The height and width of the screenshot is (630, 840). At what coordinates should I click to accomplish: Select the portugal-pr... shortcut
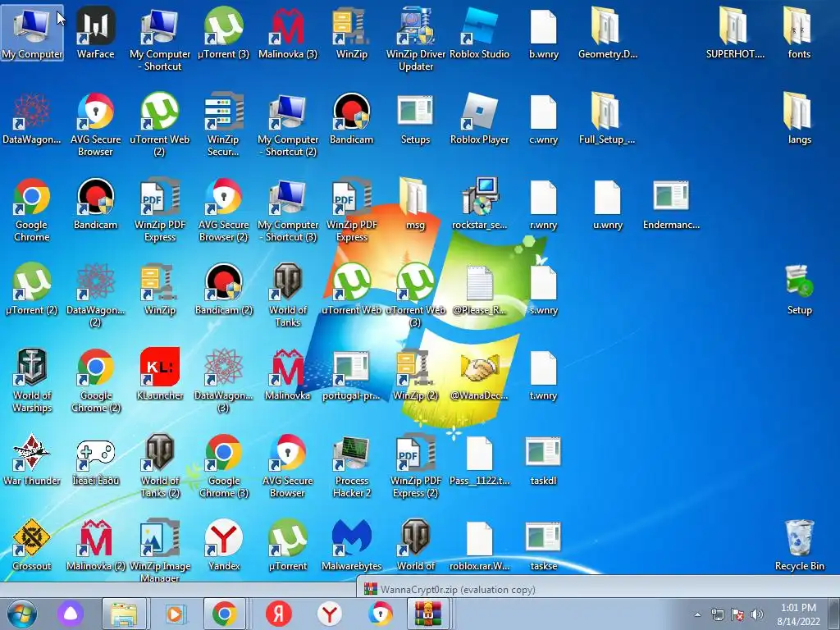click(x=351, y=374)
